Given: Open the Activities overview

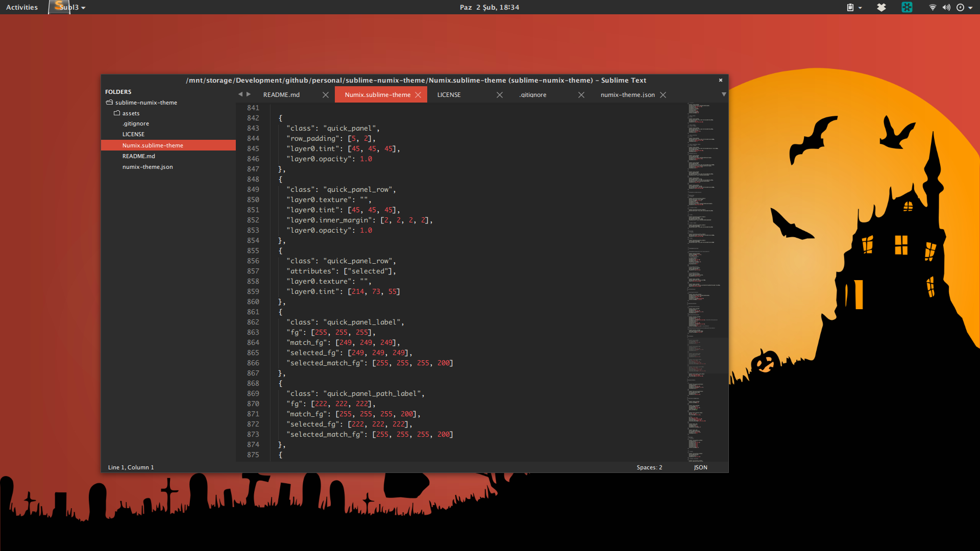Looking at the screenshot, I should [22, 7].
